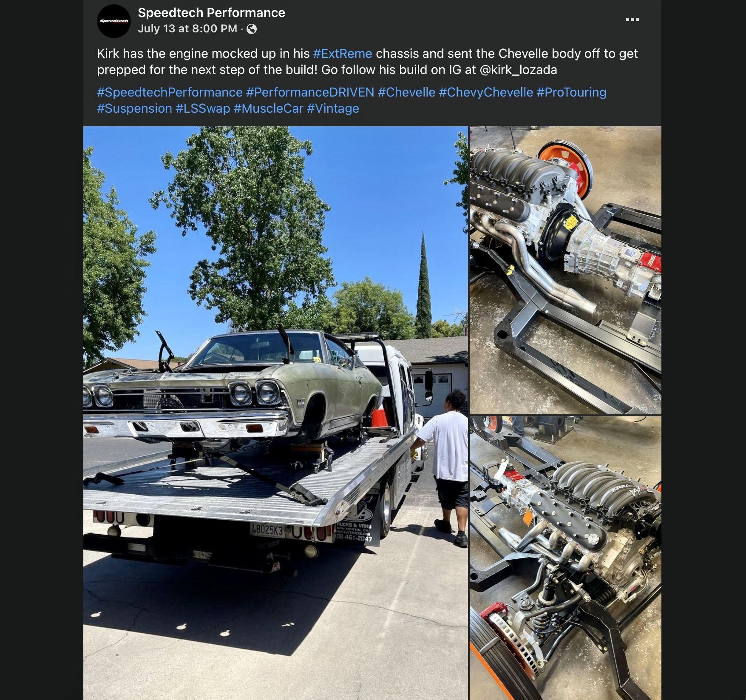746x700 pixels.
Task: Open the #Suspension hashtag
Action: 134,108
